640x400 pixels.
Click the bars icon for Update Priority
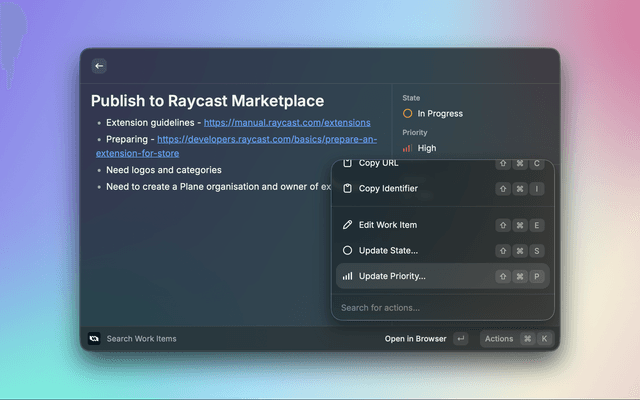pyautogui.click(x=347, y=276)
